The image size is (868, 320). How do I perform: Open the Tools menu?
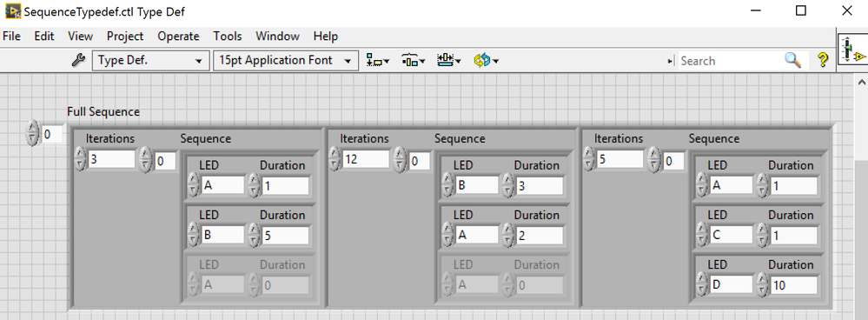point(228,36)
